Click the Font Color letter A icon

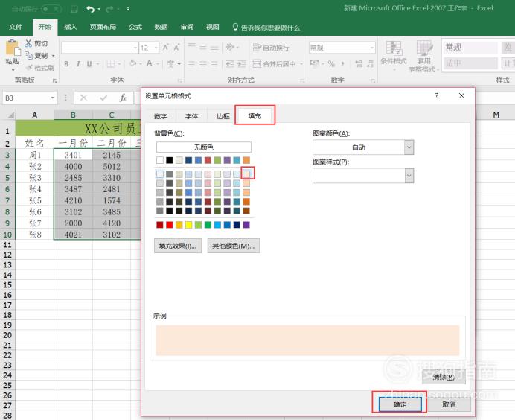[x=150, y=63]
